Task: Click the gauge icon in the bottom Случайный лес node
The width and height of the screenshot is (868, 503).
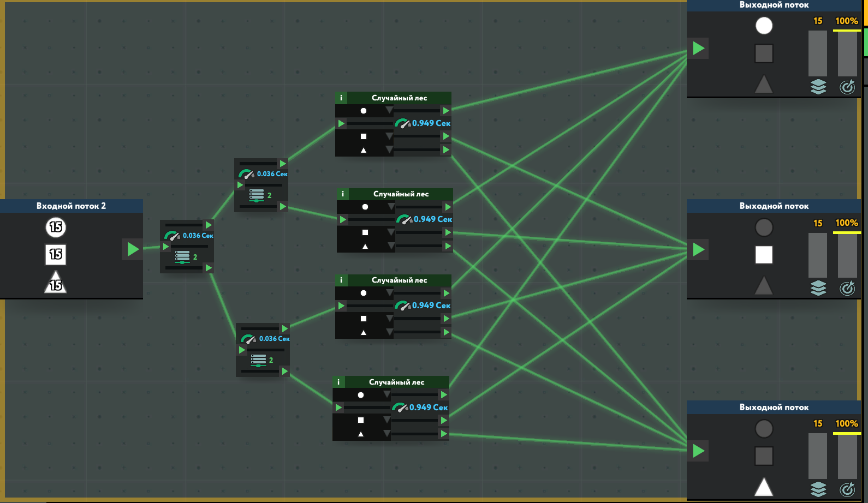Action: click(400, 408)
